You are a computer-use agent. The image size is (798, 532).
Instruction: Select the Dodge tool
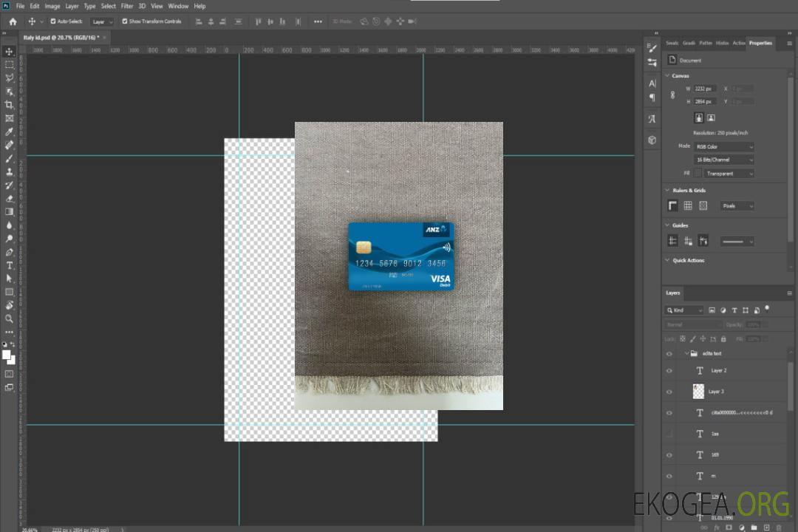tap(9, 239)
